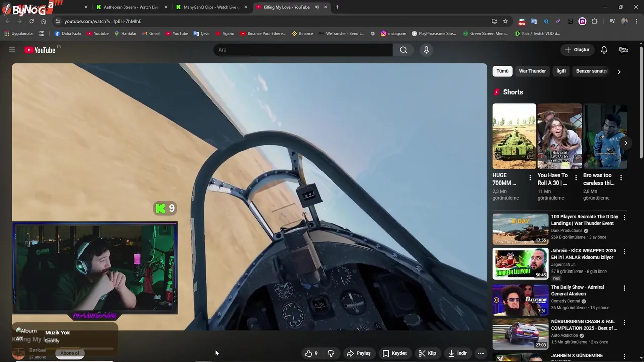Open the Google Translate extension icon

(x=534, y=21)
